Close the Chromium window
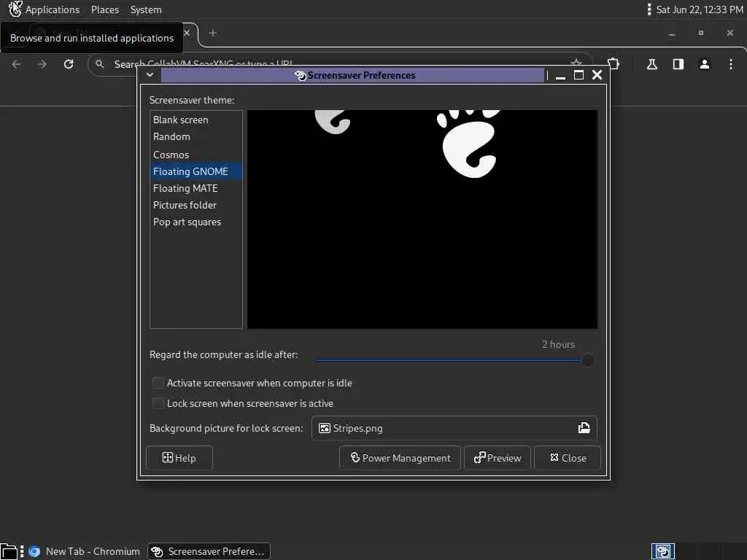Image resolution: width=747 pixels, height=560 pixels. pos(729,33)
